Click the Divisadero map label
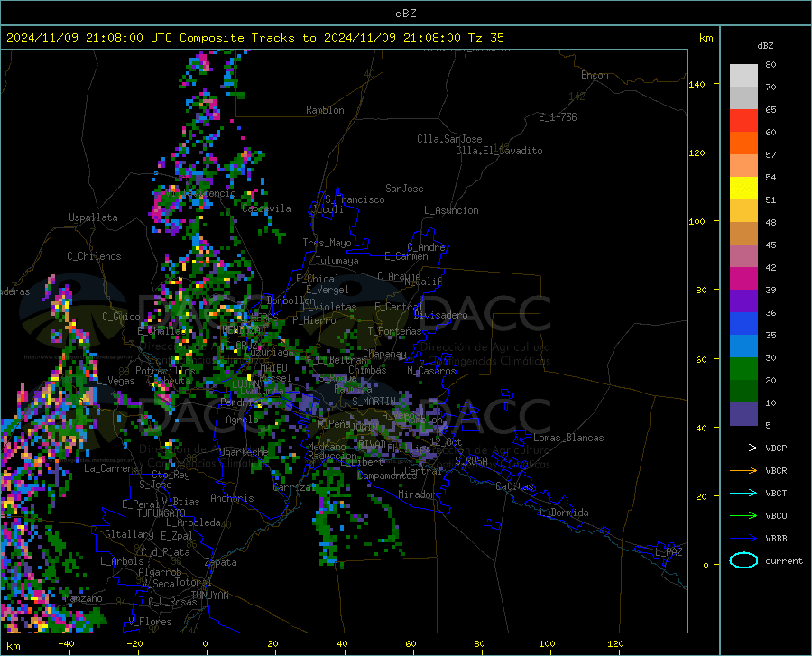This screenshot has height=656, width=812. [440, 315]
